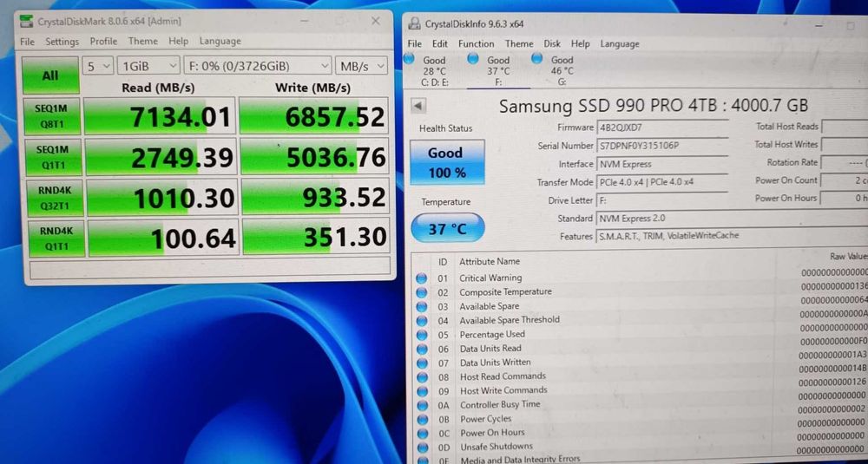Click status dot for Data Units Written

(x=422, y=363)
